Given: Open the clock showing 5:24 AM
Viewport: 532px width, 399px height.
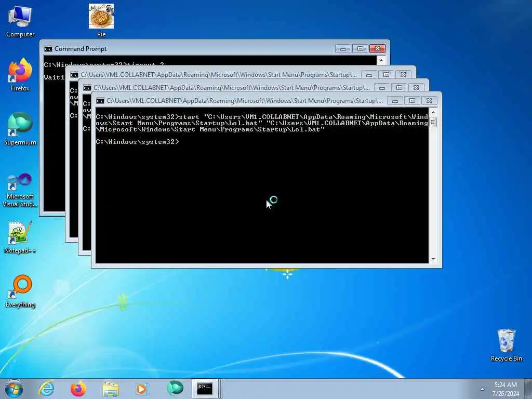Looking at the screenshot, I should pyautogui.click(x=506, y=389).
